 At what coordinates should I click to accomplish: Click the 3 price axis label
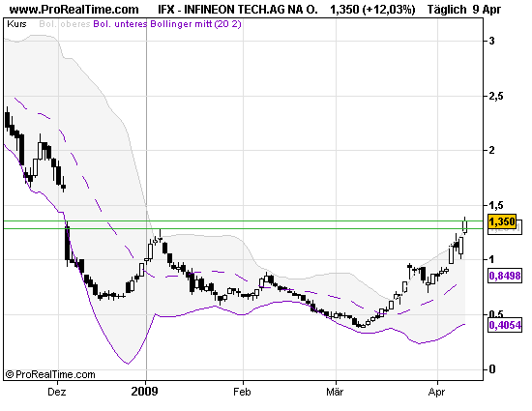[x=491, y=41]
